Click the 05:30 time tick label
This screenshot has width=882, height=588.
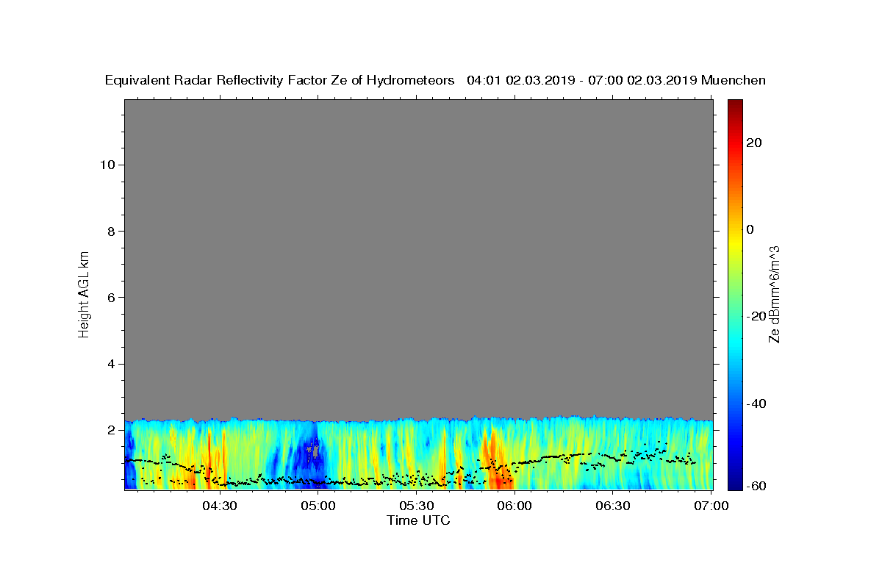(416, 506)
